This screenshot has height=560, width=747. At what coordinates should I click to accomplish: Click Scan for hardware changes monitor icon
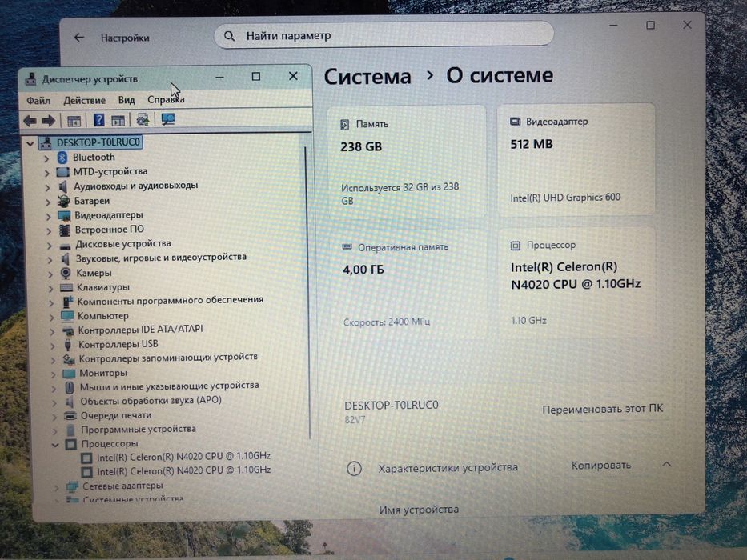coord(167,119)
